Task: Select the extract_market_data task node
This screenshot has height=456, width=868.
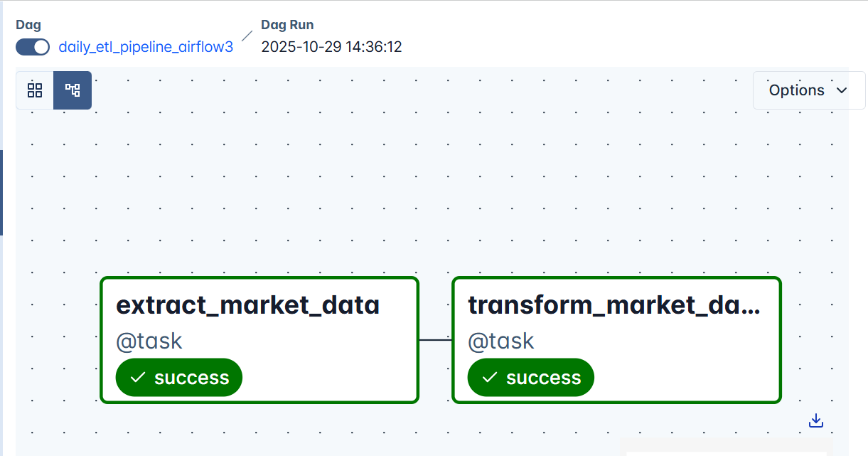Action: (259, 306)
